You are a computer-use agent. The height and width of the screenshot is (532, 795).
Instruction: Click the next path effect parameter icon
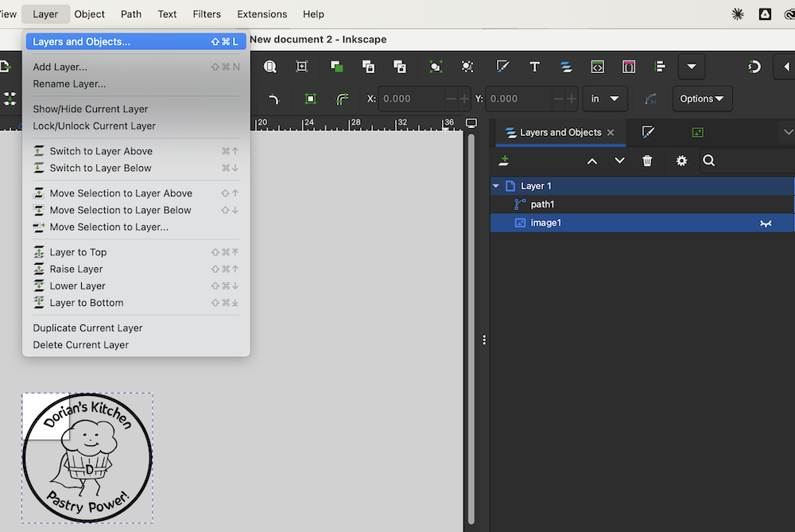[650, 99]
